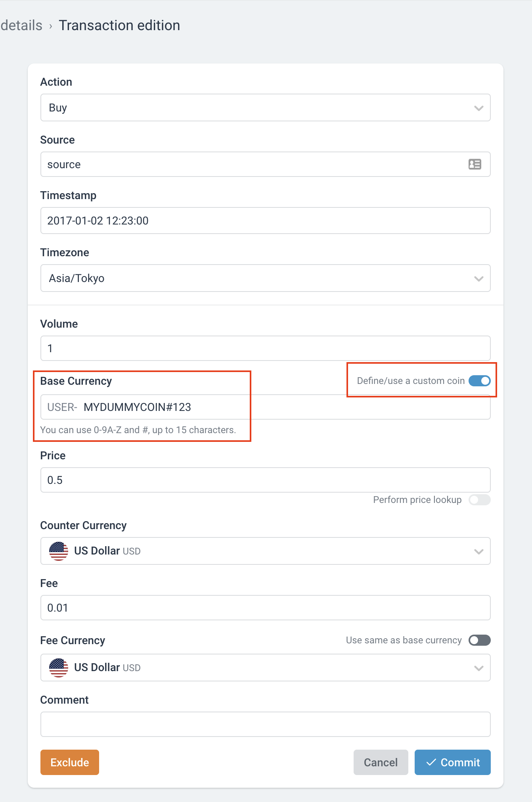
Task: Expand the Timezone dropdown Asia/Tokyo
Action: pos(266,278)
